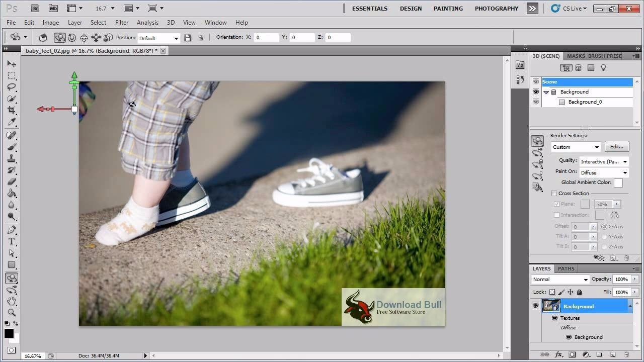Select the Hand tool

(x=12, y=301)
